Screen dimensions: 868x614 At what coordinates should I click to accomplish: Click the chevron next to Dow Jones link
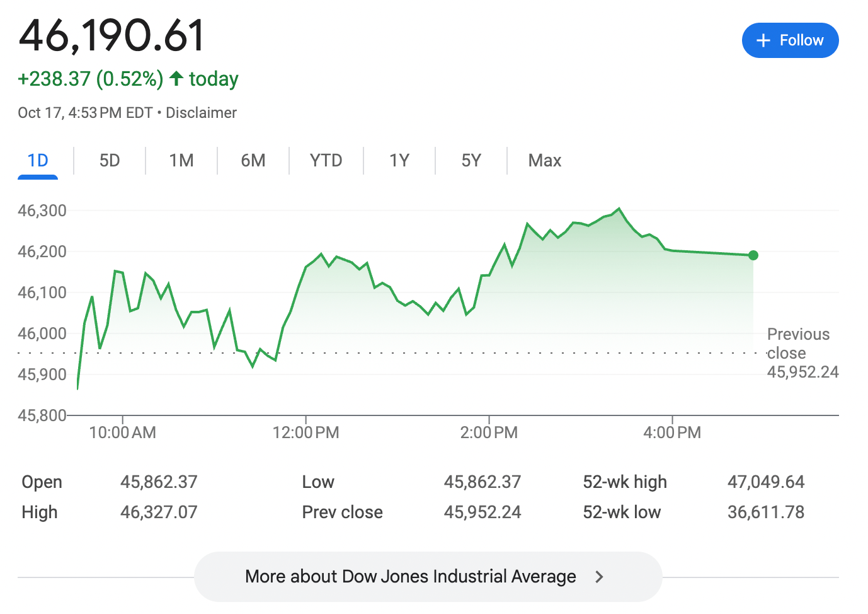pos(599,577)
